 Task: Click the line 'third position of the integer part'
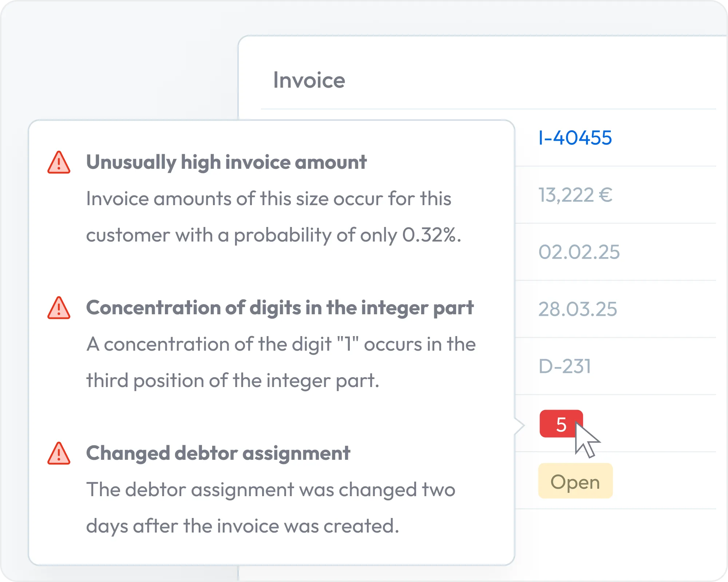tap(233, 381)
